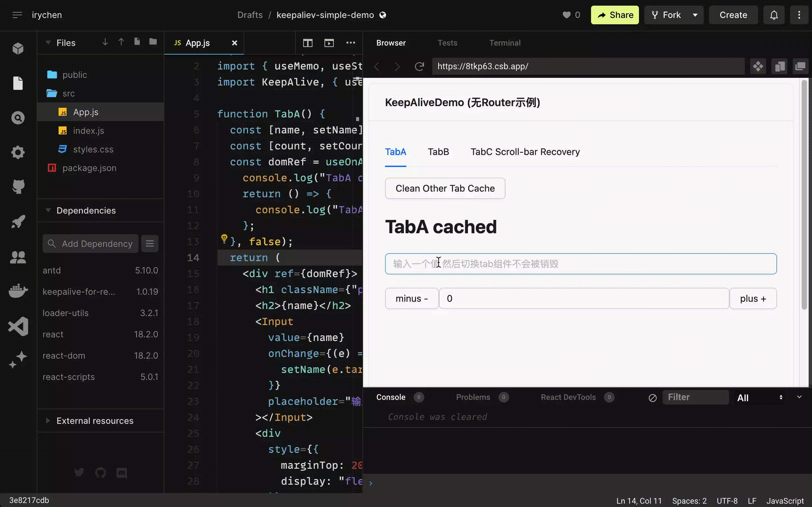812x507 pixels.
Task: Select TabB in the demo
Action: tap(438, 152)
